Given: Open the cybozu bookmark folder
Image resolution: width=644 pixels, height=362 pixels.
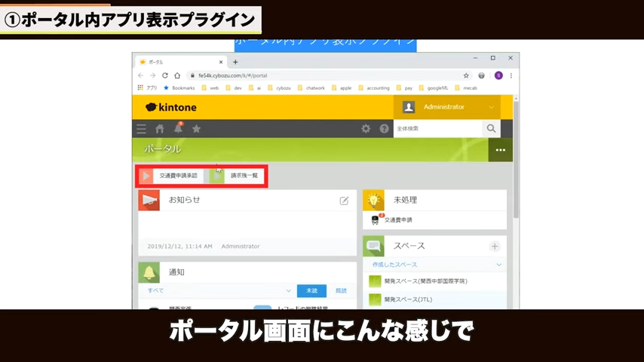Looking at the screenshot, I should pyautogui.click(x=279, y=88).
